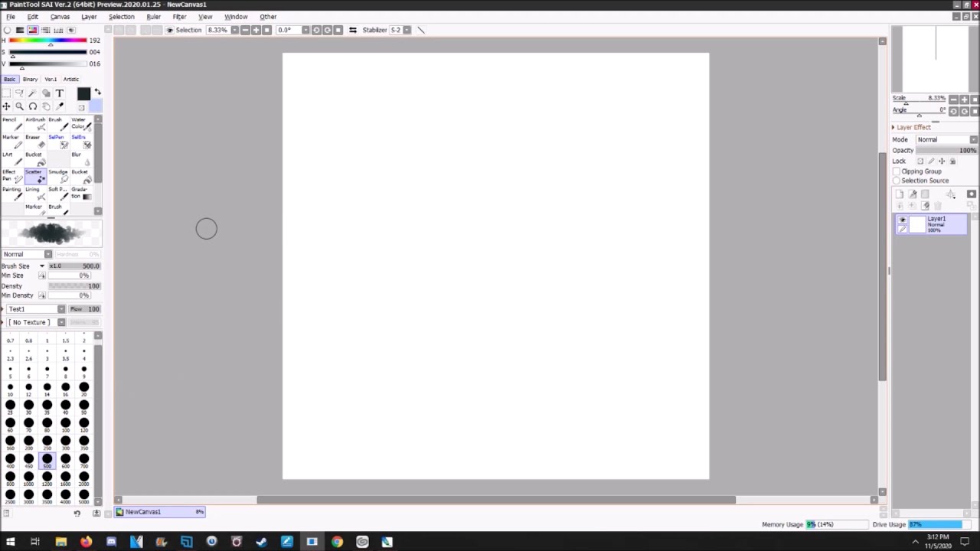Switch to the Binary tool tab
The width and height of the screenshot is (980, 551).
(30, 79)
